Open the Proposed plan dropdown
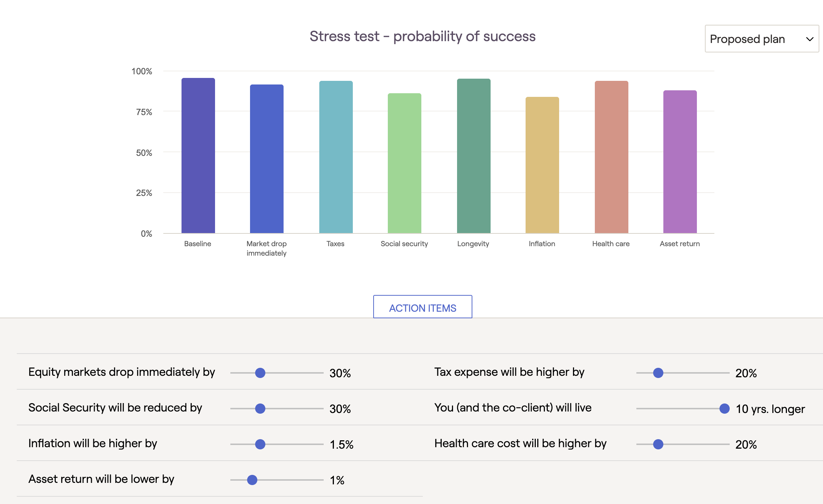Screen dimensions: 823x504 tap(762, 39)
